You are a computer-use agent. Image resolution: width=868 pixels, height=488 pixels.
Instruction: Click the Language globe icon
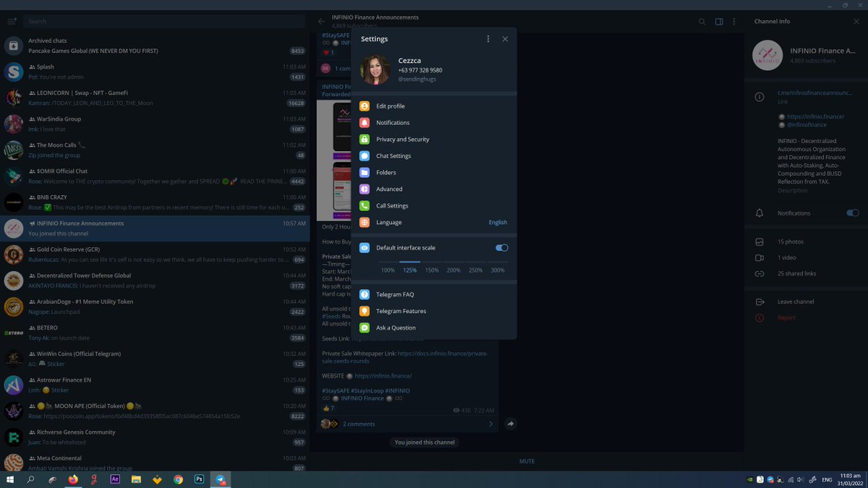[x=365, y=223]
